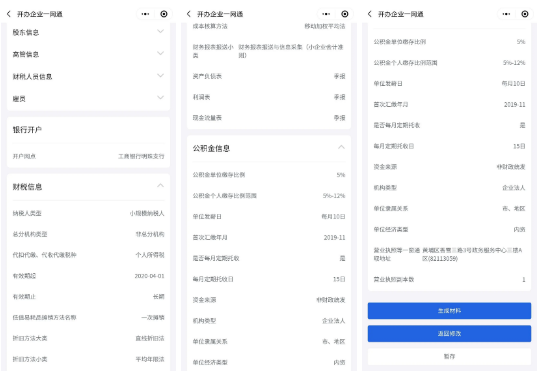Screen dimensions: 542x371
Task: Select the 资产负债表 row value 季报
Action: tap(339, 76)
